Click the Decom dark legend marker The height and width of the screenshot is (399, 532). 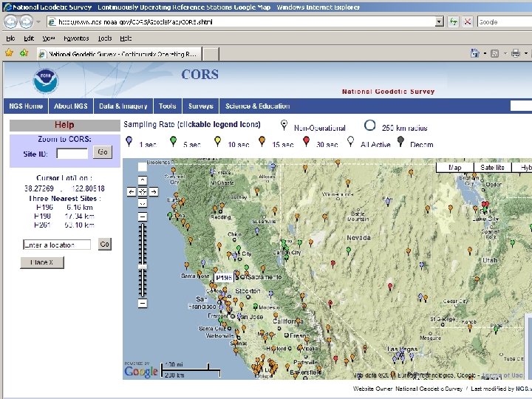(x=400, y=141)
